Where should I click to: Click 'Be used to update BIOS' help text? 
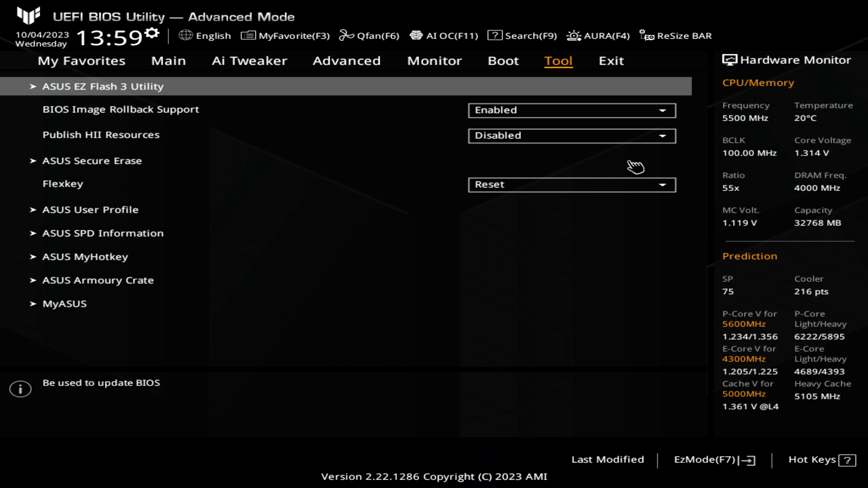101,383
